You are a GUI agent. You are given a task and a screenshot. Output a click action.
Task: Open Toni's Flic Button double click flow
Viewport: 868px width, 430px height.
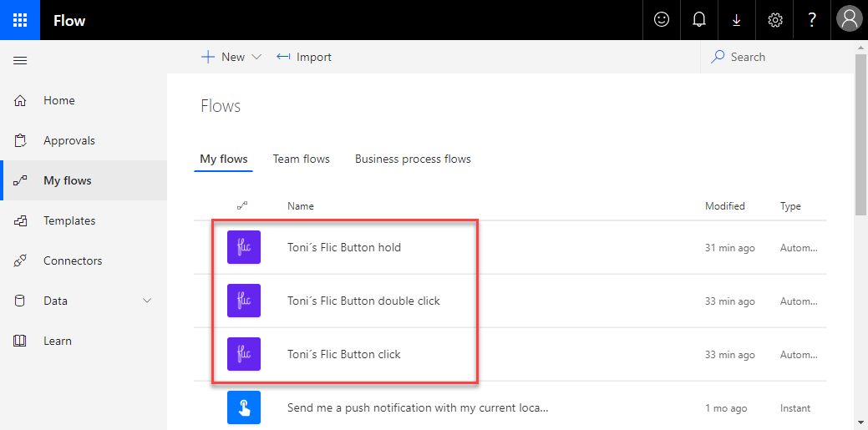click(363, 301)
